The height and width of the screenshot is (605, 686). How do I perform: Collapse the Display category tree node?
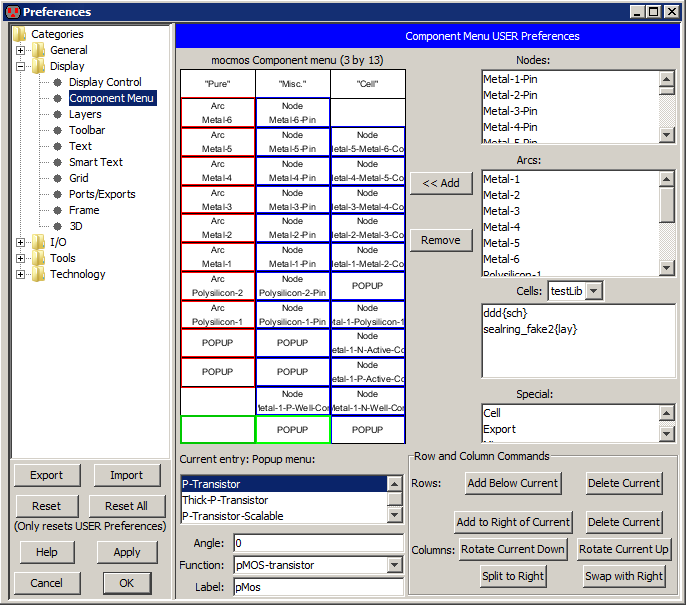tap(21, 66)
